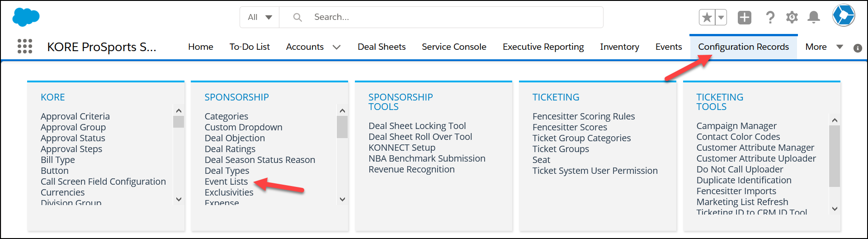Click the favorites star icon
The height and width of the screenshot is (239, 868).
(x=707, y=18)
